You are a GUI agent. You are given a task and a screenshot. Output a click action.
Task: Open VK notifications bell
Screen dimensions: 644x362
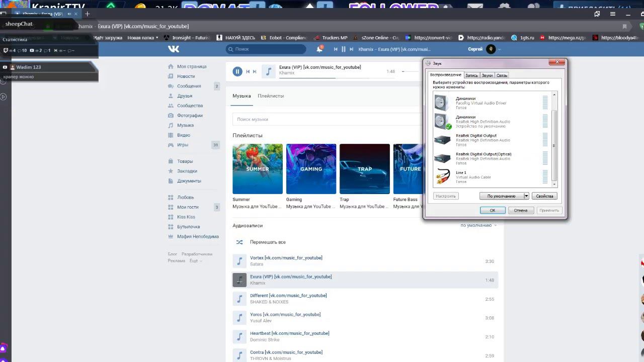coord(319,49)
